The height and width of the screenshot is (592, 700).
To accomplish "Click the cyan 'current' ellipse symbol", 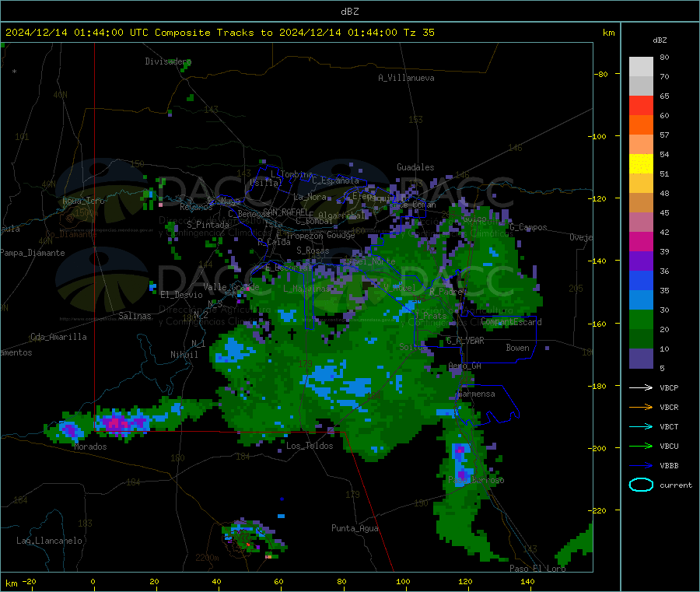I will pyautogui.click(x=641, y=485).
